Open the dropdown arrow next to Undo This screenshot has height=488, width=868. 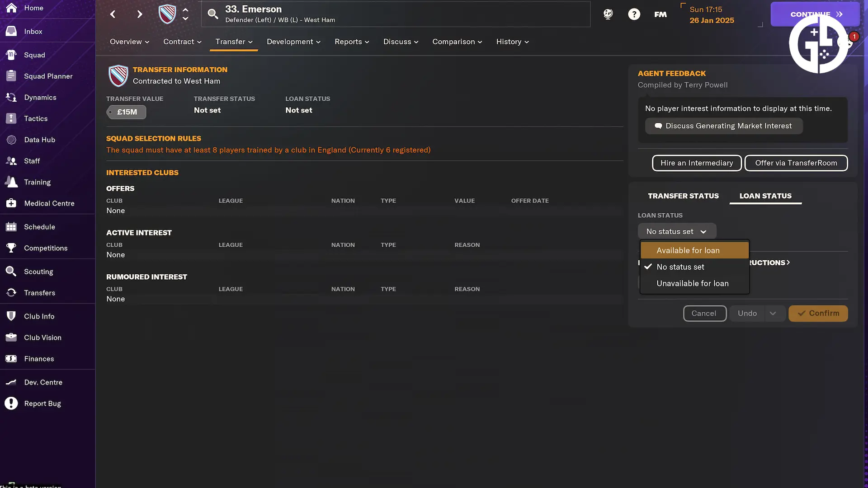click(x=774, y=313)
